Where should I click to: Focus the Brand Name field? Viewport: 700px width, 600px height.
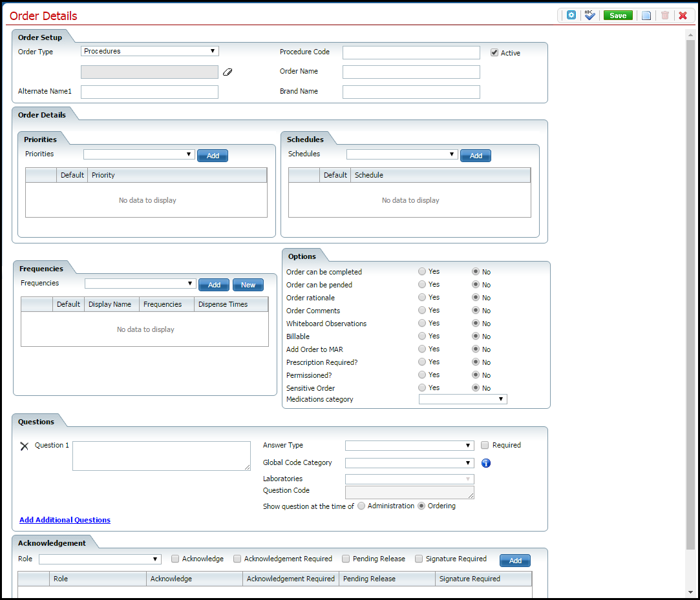click(411, 92)
